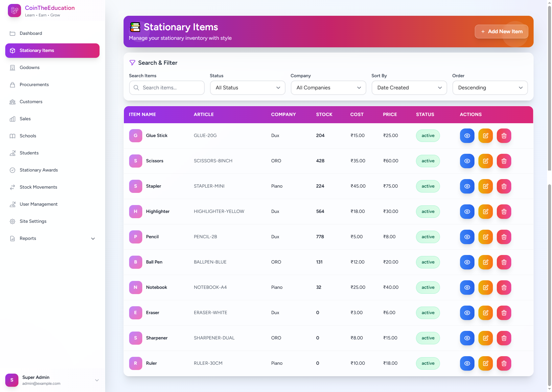Click the eye icon for Sharpener
Image resolution: width=552 pixels, height=392 pixels.
[x=467, y=338]
